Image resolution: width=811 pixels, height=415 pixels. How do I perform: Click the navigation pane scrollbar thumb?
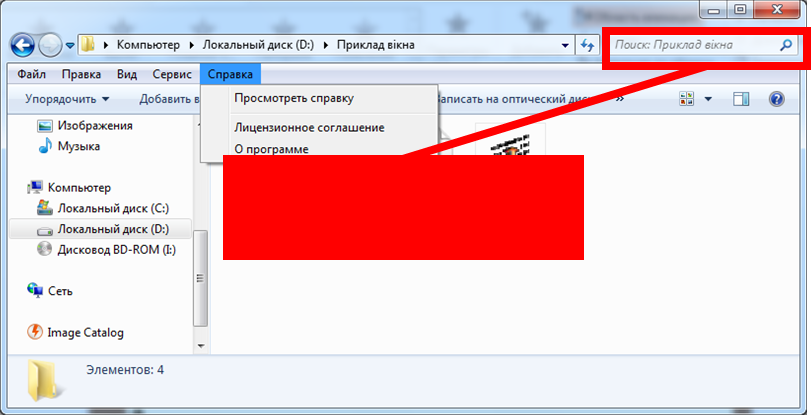[x=201, y=278]
